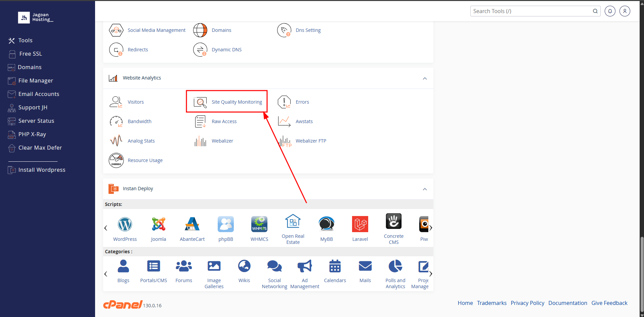Click the Joomla script icon
This screenshot has height=317, width=644.
pyautogui.click(x=158, y=224)
